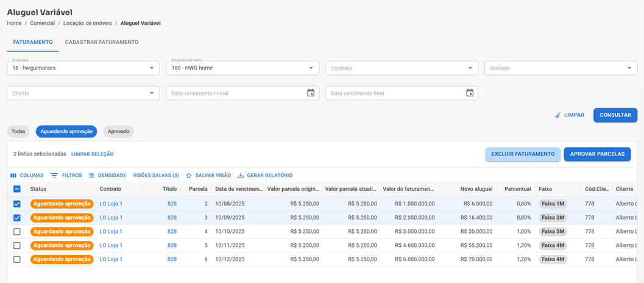Click the COLUNAS columns icon
The height and width of the screenshot is (283, 644).
(x=13, y=175)
